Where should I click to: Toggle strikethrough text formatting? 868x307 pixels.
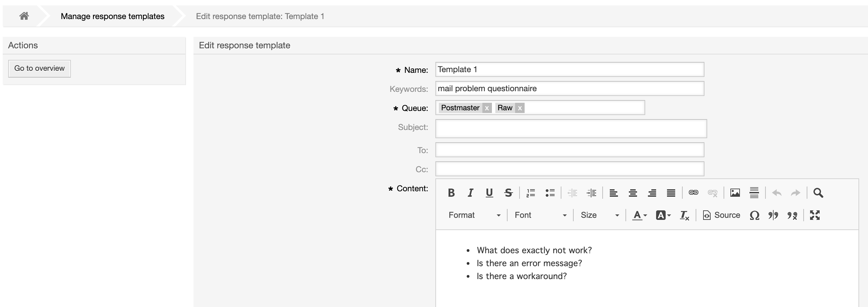[x=508, y=193]
